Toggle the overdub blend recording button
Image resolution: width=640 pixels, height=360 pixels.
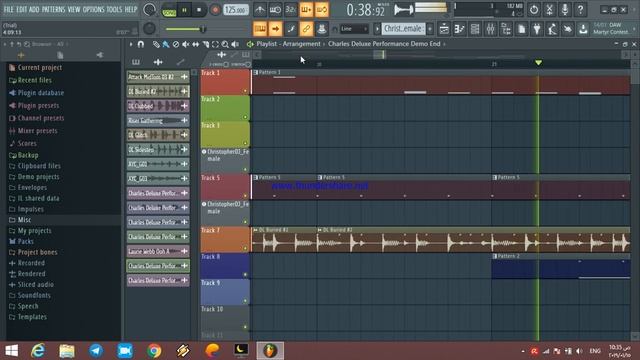coord(306,10)
